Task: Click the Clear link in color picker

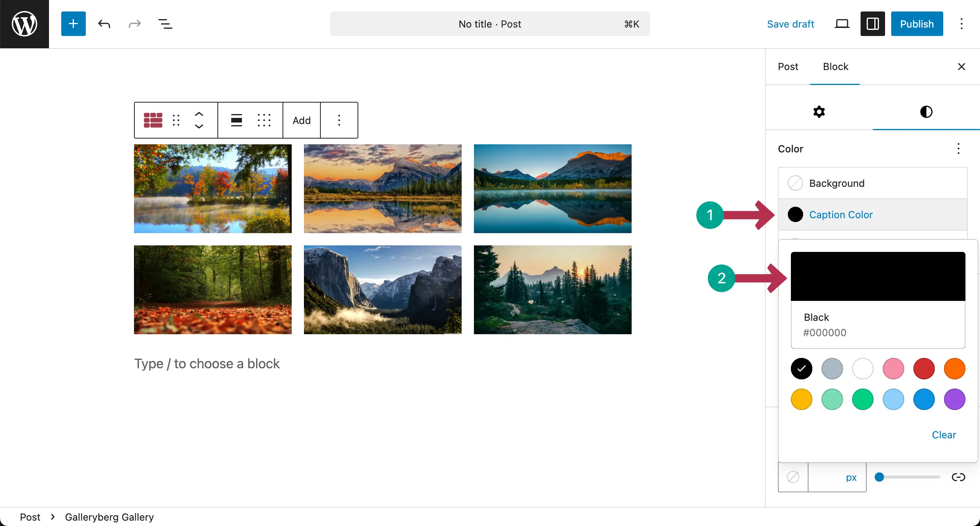Action: pos(943,435)
